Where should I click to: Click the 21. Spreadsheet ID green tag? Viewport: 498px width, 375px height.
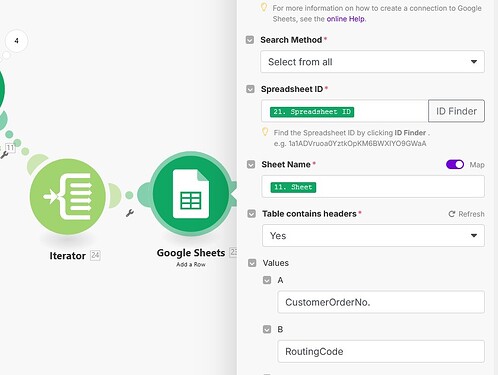[x=312, y=112]
